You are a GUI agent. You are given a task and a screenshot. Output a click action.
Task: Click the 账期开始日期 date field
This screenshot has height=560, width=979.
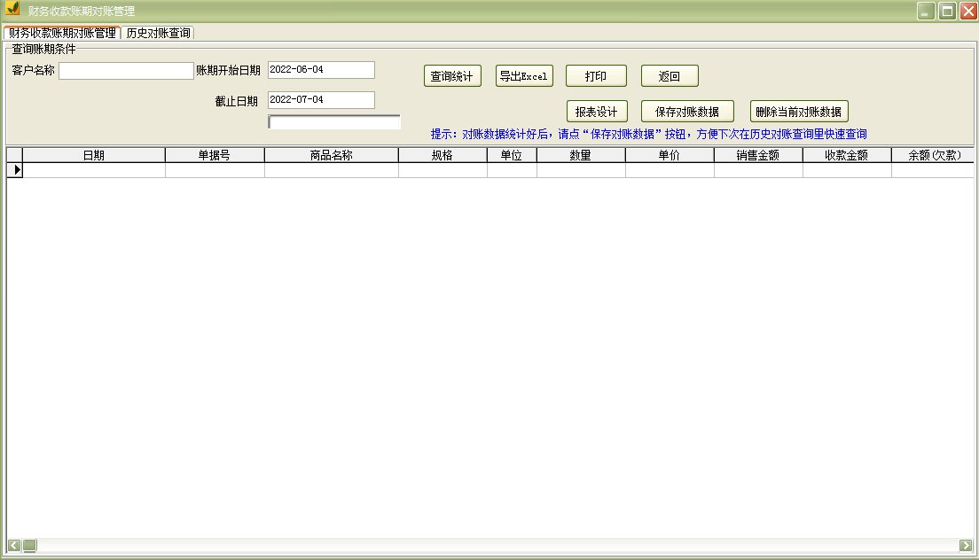[322, 70]
